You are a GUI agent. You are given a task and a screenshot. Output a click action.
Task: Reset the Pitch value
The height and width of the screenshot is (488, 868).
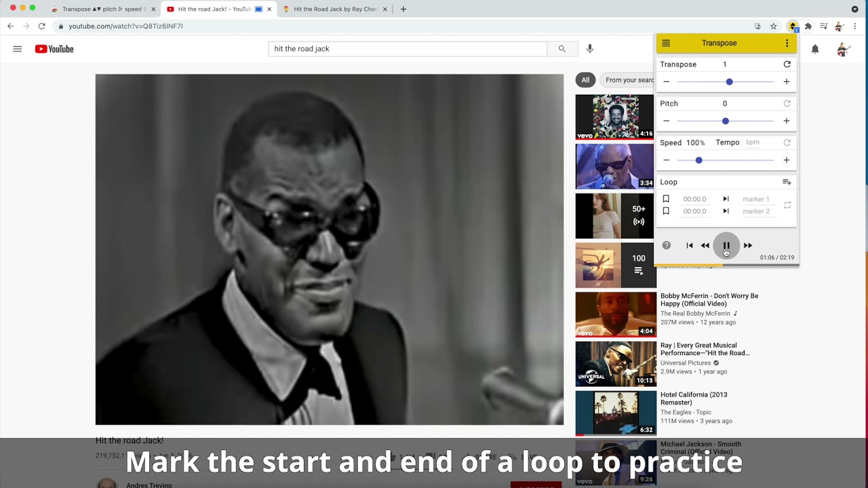tap(787, 104)
